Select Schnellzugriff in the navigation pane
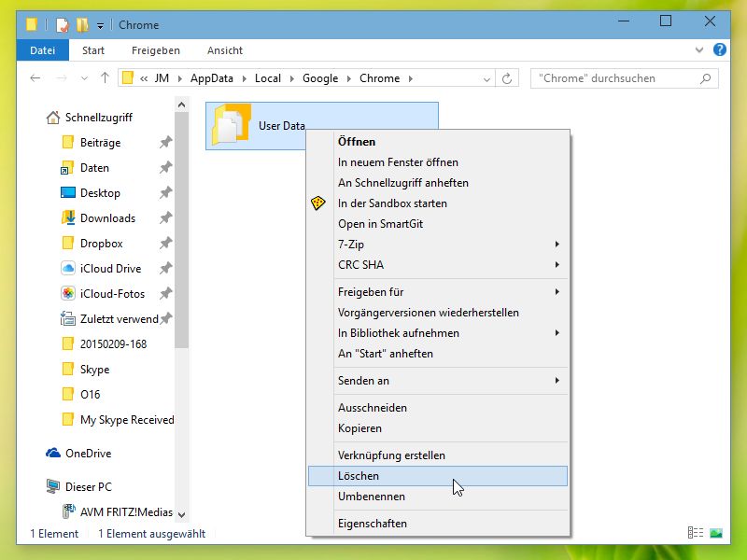The image size is (747, 560). tap(99, 118)
